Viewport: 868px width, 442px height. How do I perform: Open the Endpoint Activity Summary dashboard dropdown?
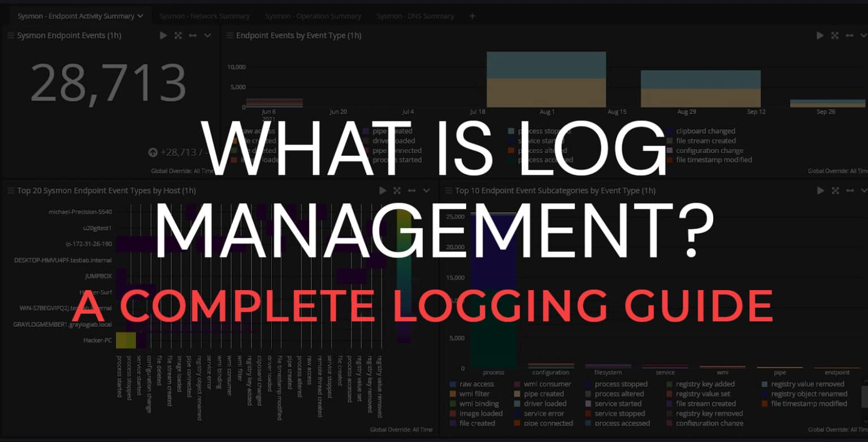click(141, 15)
